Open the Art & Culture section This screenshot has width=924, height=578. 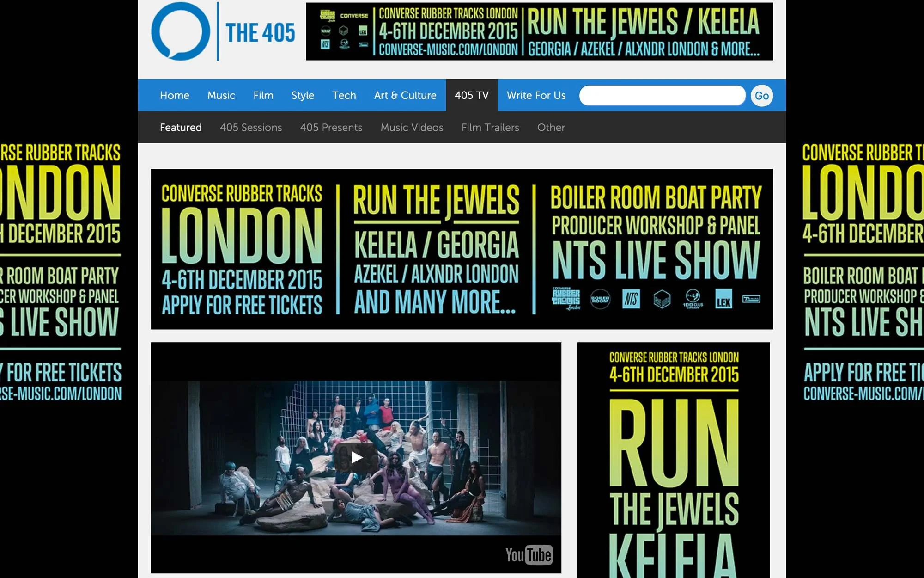[405, 96]
